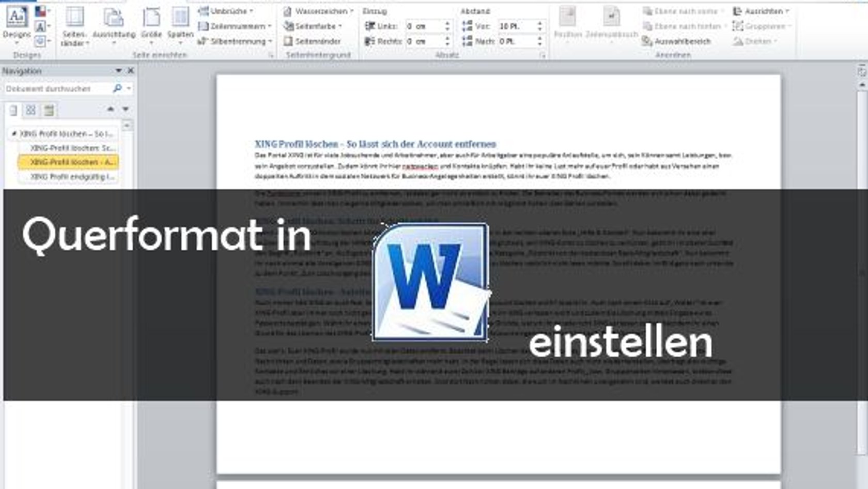Open the Spalten columns menu
868x489 pixels.
180,25
